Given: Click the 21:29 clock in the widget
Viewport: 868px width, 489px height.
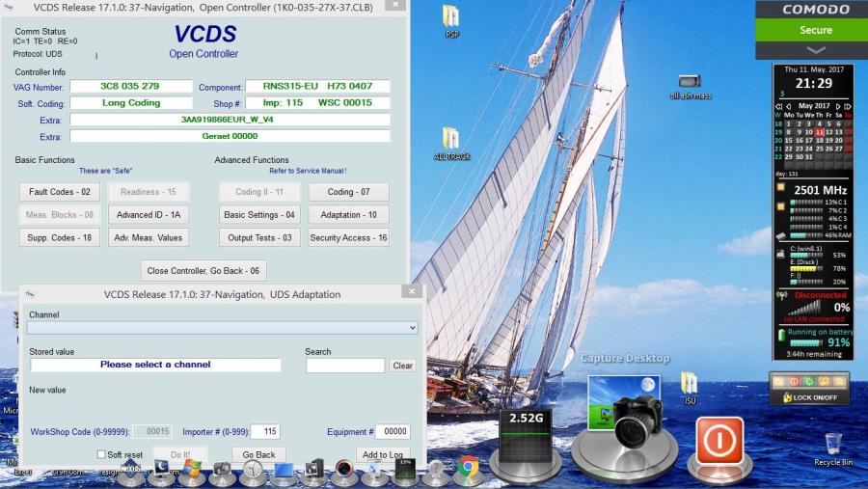Looking at the screenshot, I should pyautogui.click(x=814, y=84).
